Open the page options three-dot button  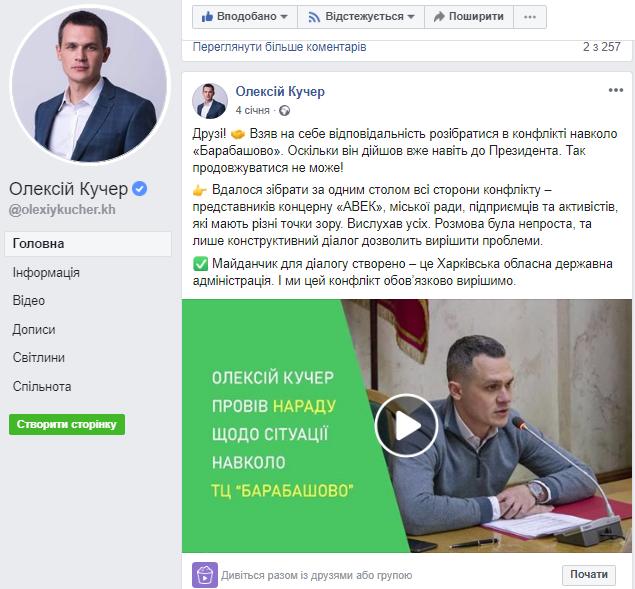530,17
